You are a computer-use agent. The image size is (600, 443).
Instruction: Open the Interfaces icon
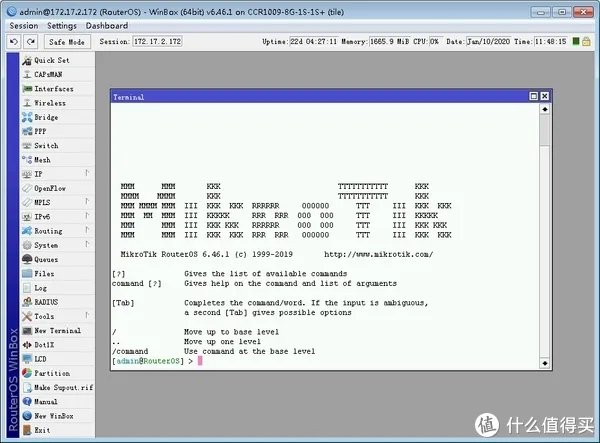click(27, 89)
